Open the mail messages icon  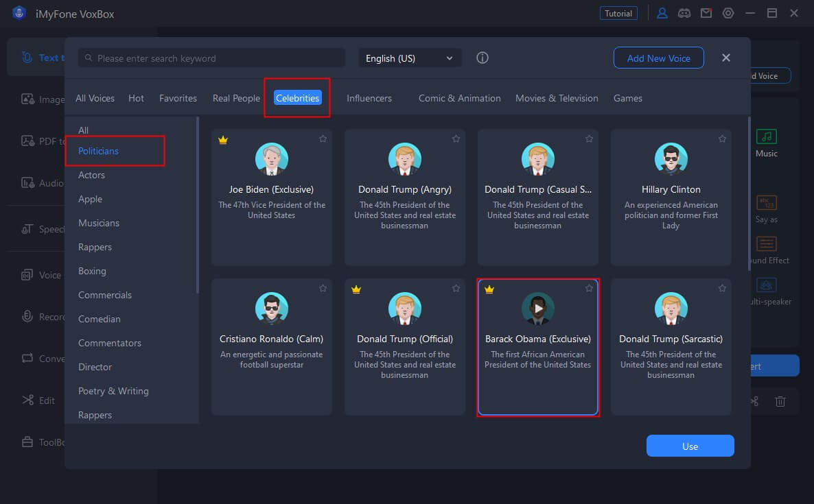tap(706, 14)
